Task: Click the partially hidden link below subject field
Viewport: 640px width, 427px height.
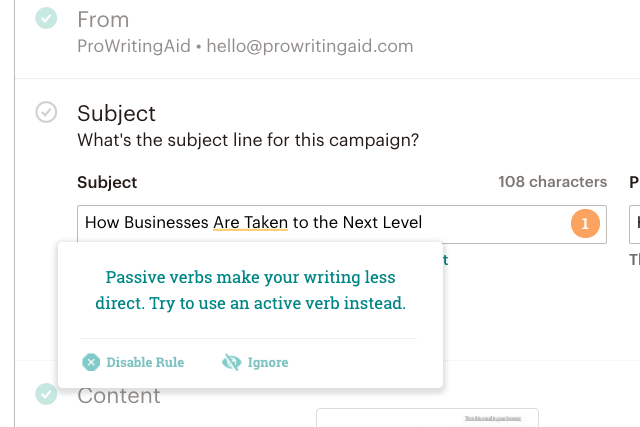Action: (445, 259)
